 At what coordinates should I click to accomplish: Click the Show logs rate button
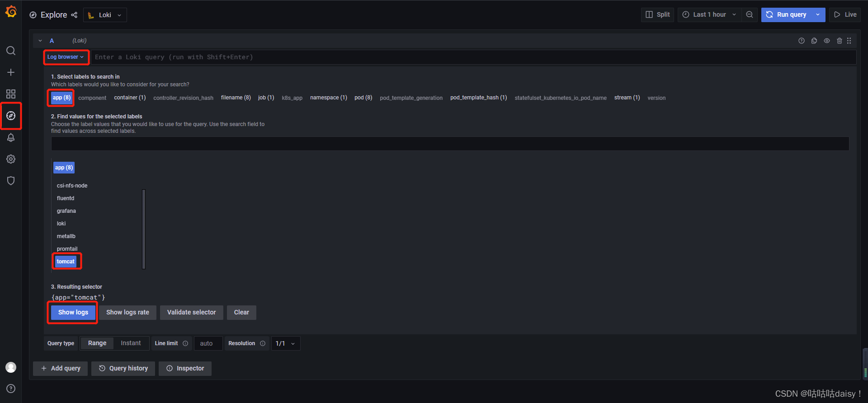[x=127, y=312]
